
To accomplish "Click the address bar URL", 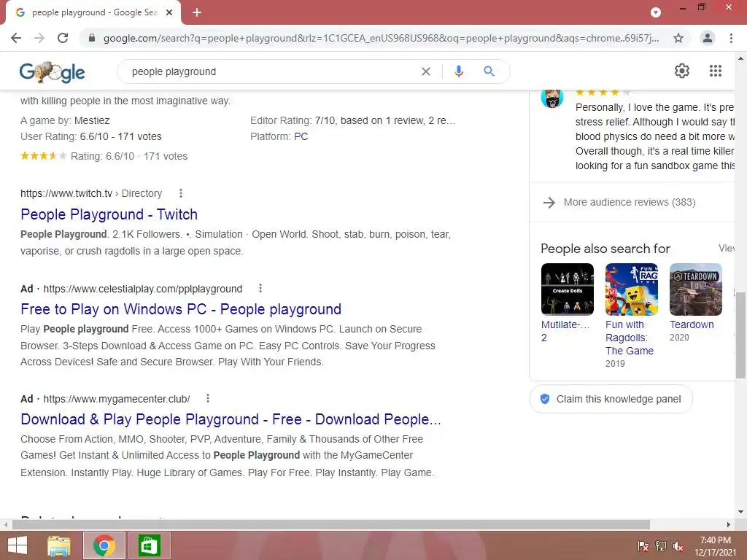I will 381,38.
